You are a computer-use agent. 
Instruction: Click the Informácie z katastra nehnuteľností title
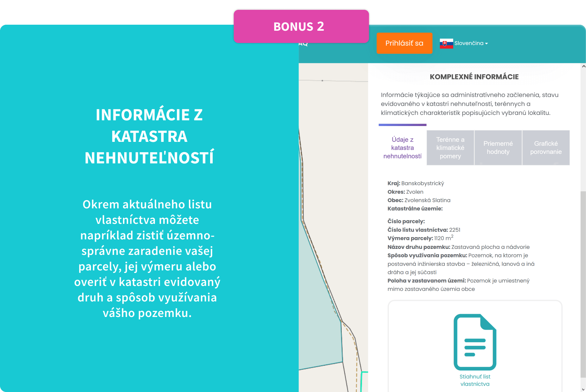[149, 136]
